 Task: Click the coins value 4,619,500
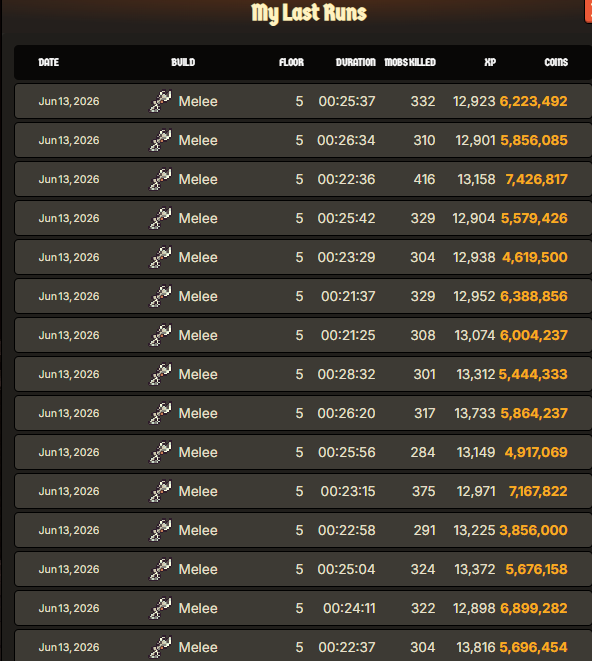[x=535, y=257]
